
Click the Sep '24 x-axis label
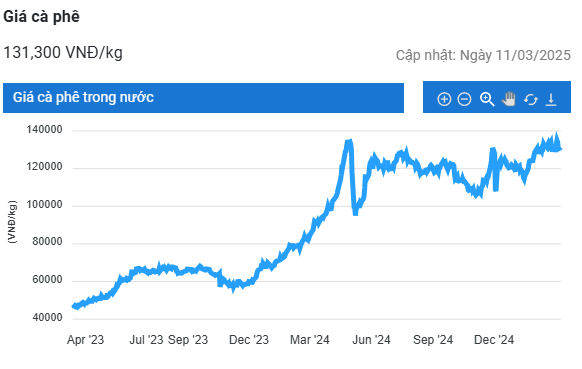click(433, 340)
